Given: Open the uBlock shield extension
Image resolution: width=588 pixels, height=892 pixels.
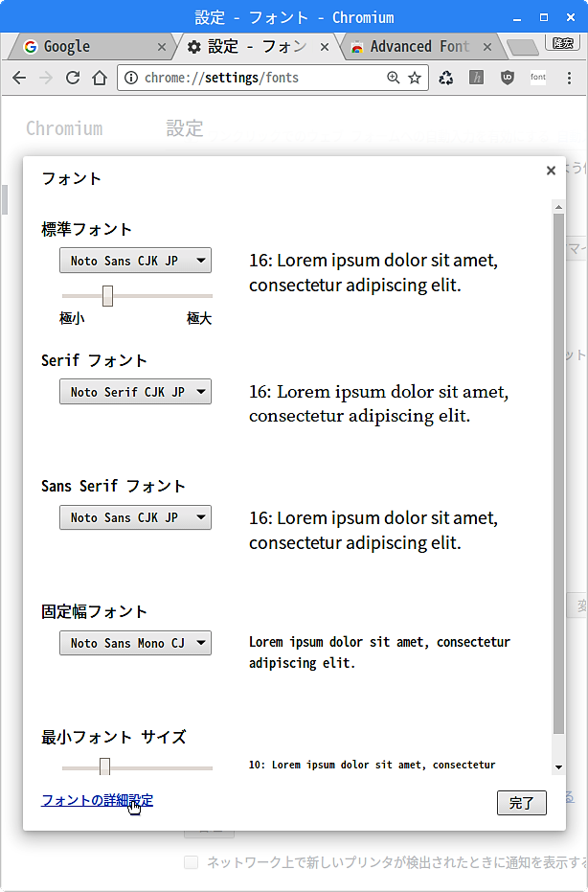Looking at the screenshot, I should tap(508, 78).
